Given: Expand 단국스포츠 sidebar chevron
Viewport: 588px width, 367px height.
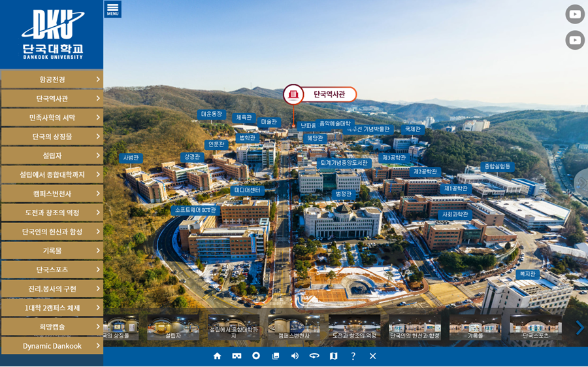Looking at the screenshot, I should pyautogui.click(x=98, y=270).
